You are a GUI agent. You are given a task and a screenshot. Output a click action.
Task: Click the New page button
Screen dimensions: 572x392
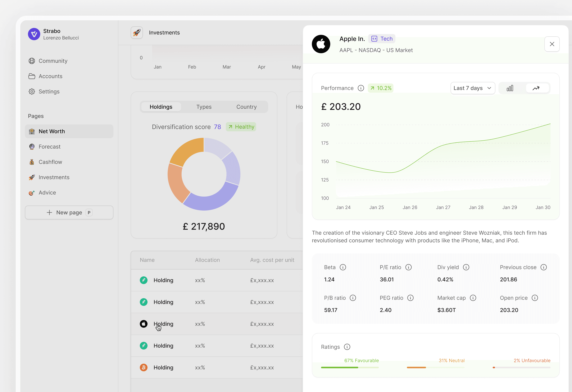pyautogui.click(x=69, y=212)
